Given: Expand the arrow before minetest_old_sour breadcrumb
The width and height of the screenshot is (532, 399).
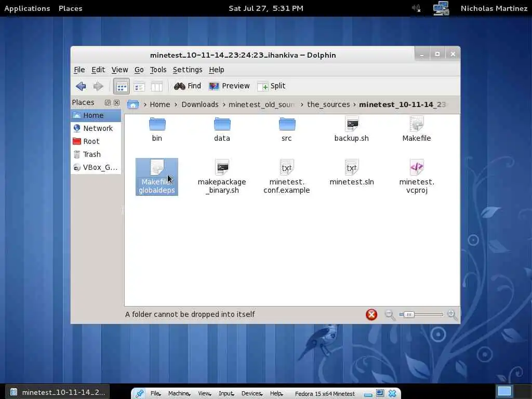Looking at the screenshot, I should (x=224, y=104).
